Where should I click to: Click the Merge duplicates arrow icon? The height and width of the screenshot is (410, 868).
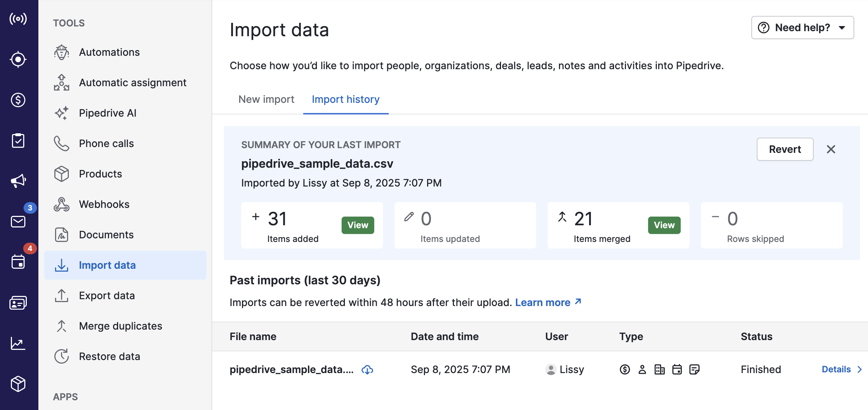pyautogui.click(x=62, y=326)
